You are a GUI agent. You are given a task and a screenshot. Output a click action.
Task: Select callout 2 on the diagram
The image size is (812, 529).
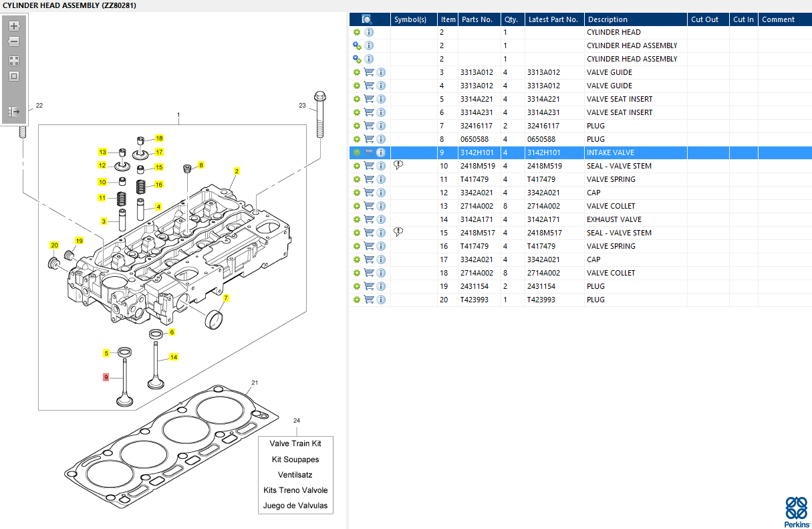pyautogui.click(x=237, y=171)
